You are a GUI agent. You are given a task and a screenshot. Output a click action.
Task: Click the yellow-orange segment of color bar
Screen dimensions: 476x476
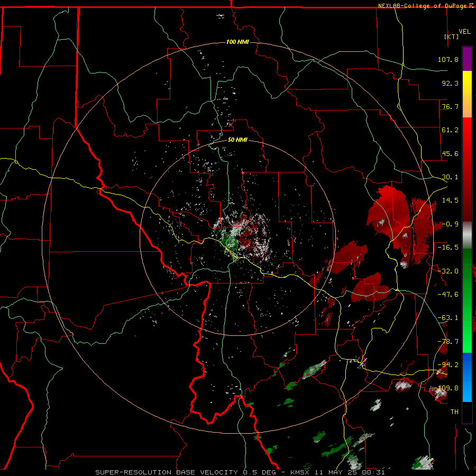[467, 94]
